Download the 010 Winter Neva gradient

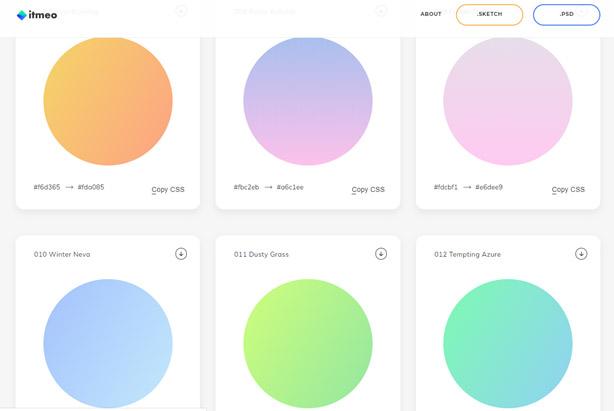pos(181,254)
